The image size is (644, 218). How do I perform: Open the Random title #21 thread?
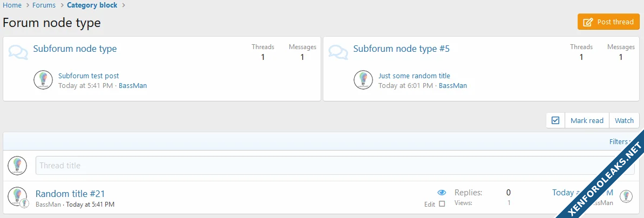(70, 194)
